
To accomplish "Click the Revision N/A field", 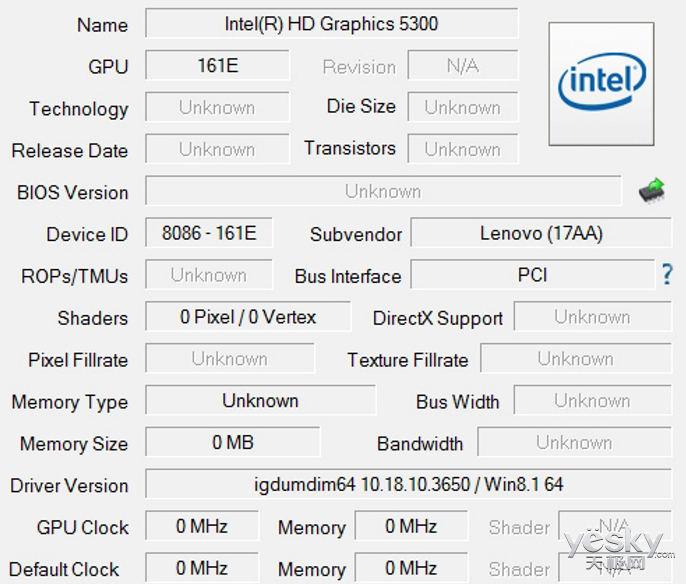I will click(x=463, y=65).
